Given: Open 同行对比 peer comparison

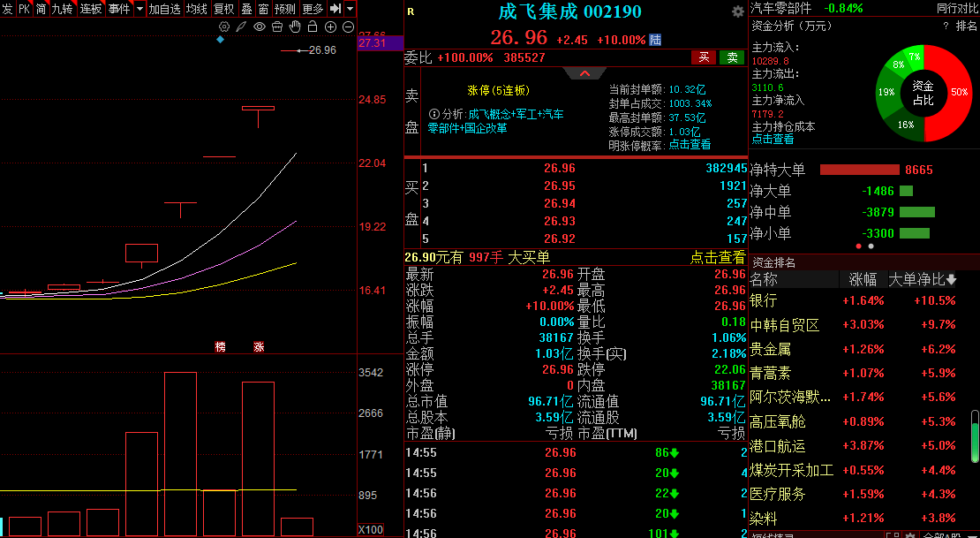Looking at the screenshot, I should coord(957,8).
